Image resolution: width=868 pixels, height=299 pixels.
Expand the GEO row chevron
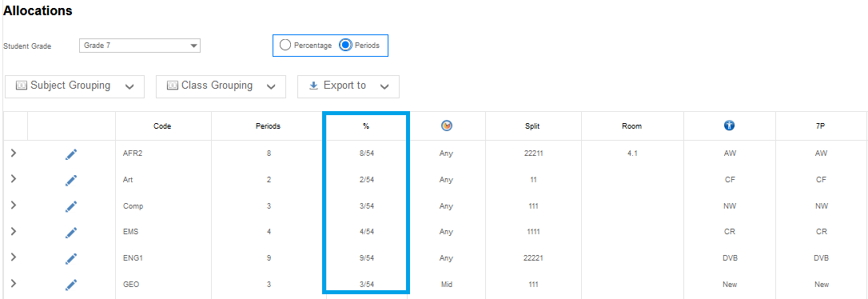click(x=14, y=284)
